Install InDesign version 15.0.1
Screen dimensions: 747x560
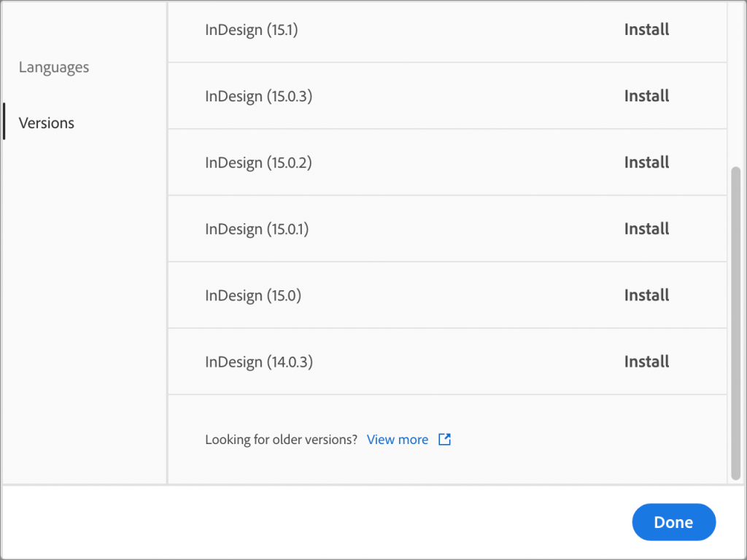[x=646, y=229]
